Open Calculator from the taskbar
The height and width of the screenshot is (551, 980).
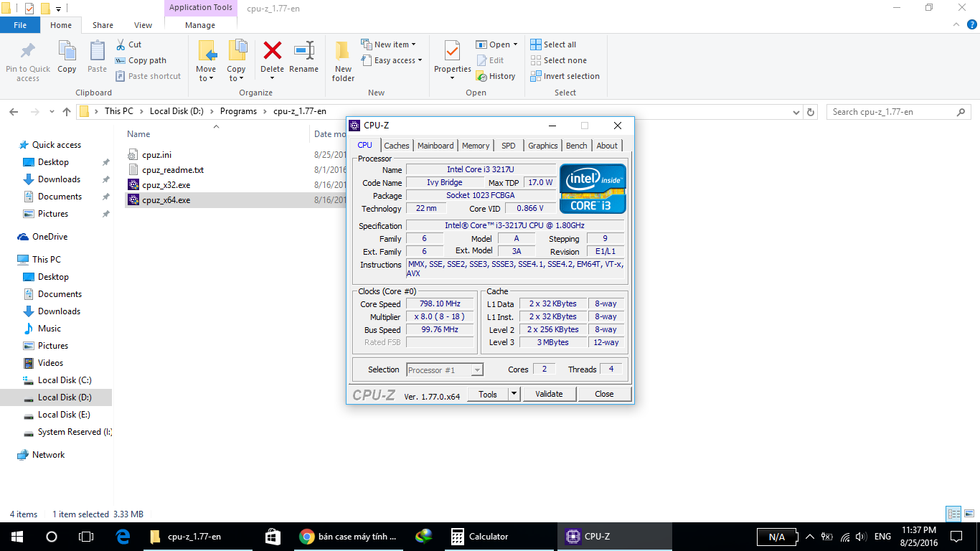pyautogui.click(x=500, y=537)
